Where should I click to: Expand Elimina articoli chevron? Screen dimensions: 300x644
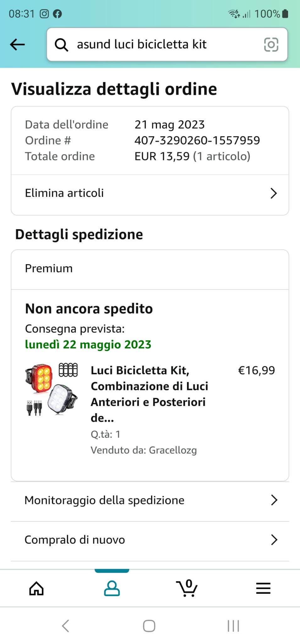pyautogui.click(x=274, y=193)
